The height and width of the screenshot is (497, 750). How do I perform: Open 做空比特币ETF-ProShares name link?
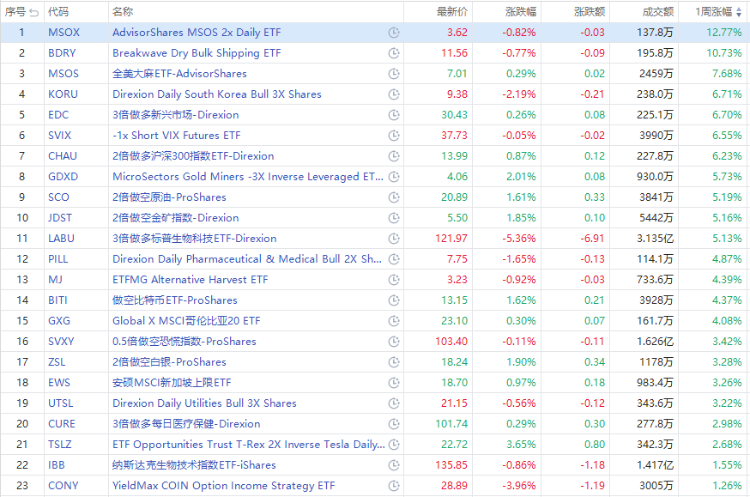click(175, 300)
